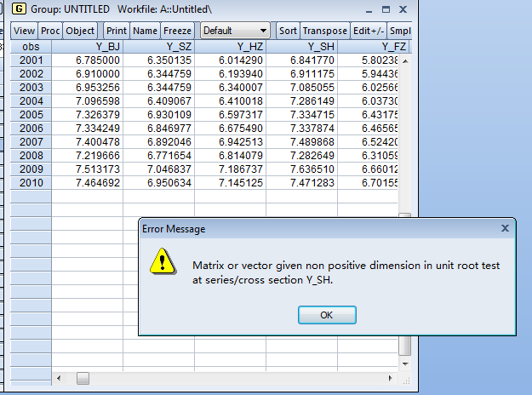Select row 2010
The image size is (532, 395).
tap(31, 182)
